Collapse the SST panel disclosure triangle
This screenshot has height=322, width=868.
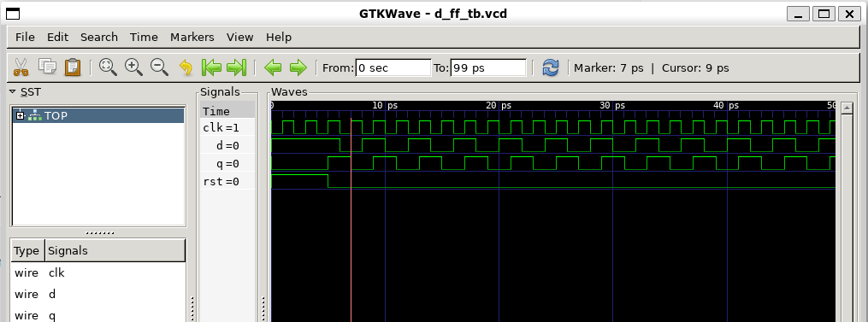pos(13,91)
